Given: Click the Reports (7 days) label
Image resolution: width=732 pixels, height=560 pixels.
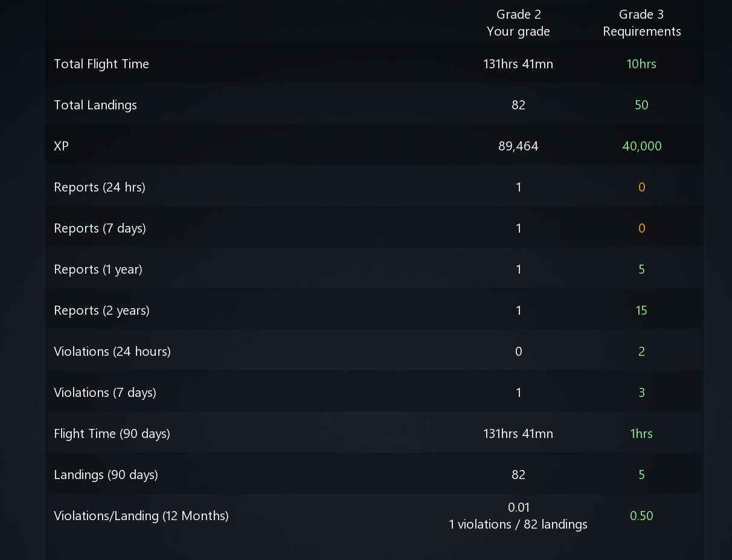Looking at the screenshot, I should click(100, 228).
